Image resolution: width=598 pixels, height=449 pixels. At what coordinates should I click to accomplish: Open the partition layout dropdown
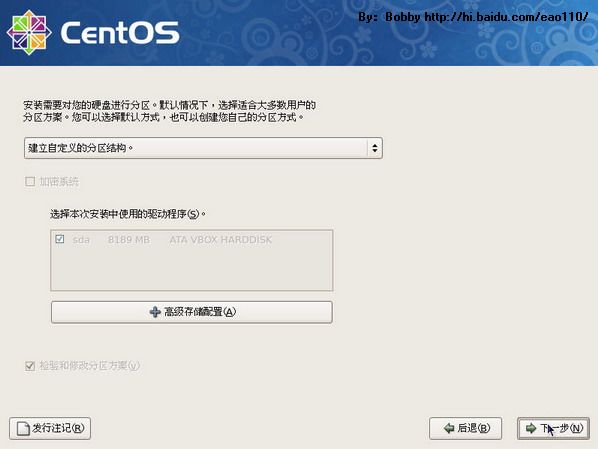coord(203,148)
